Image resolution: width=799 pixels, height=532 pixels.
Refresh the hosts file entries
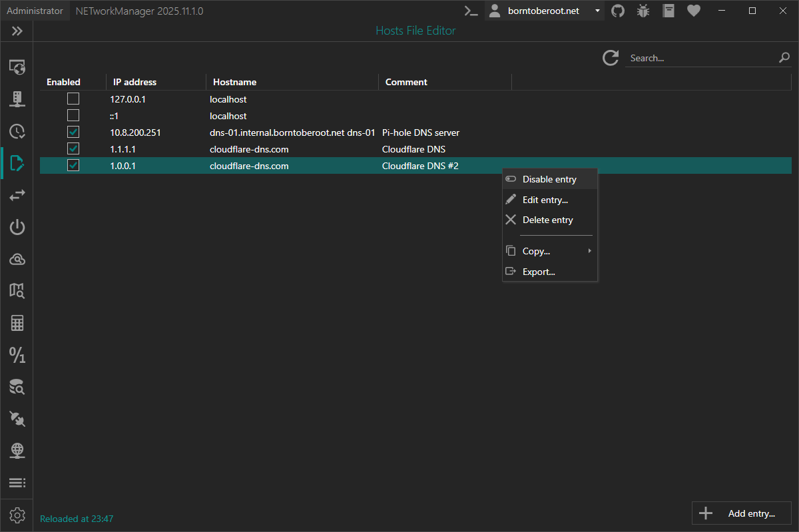[x=610, y=58]
